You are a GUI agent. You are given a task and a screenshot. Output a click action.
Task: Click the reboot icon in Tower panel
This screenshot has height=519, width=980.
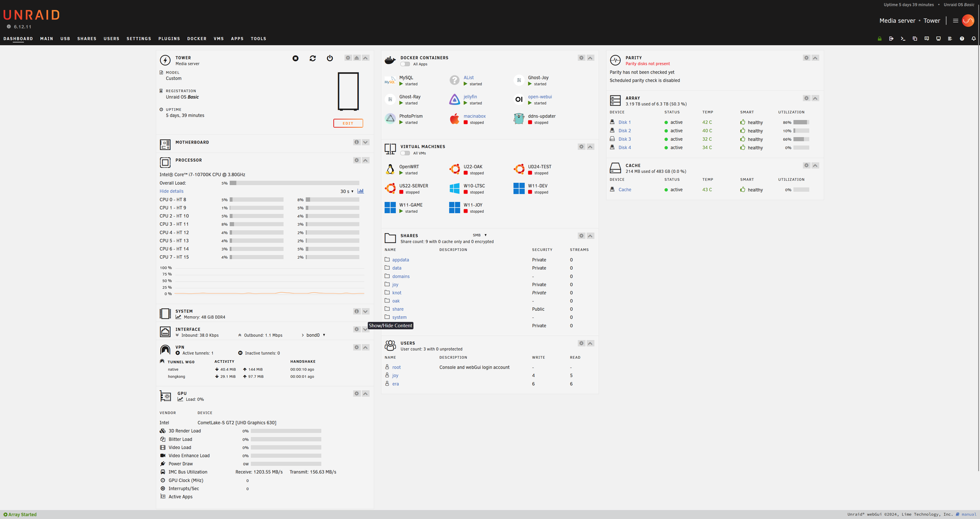[x=313, y=58]
